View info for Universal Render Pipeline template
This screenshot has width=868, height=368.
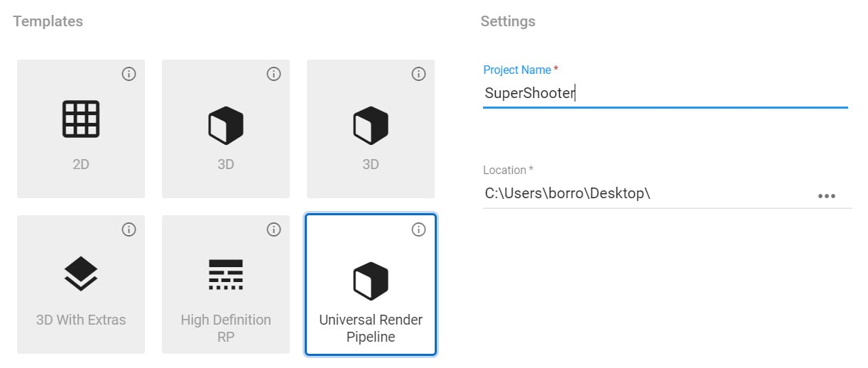418,229
